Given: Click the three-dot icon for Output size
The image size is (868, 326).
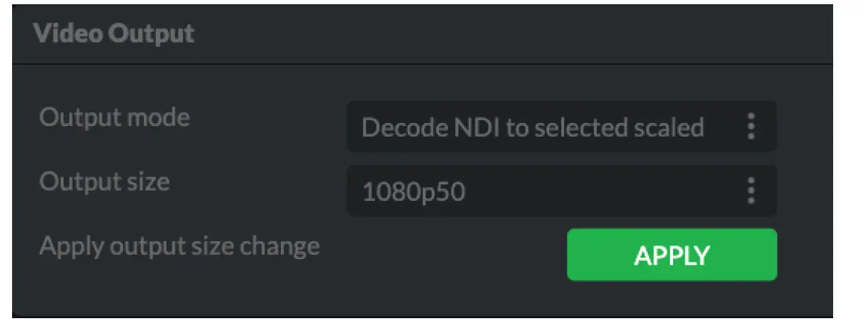Looking at the screenshot, I should (750, 191).
